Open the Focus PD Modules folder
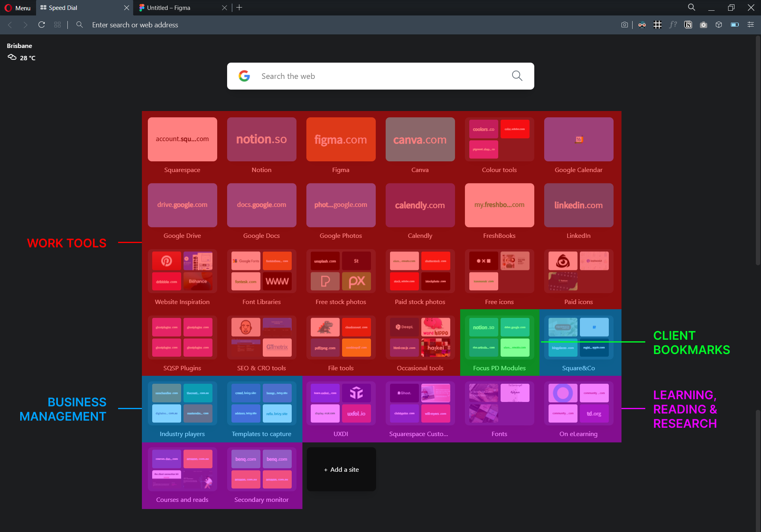This screenshot has height=532, width=761. 499,337
